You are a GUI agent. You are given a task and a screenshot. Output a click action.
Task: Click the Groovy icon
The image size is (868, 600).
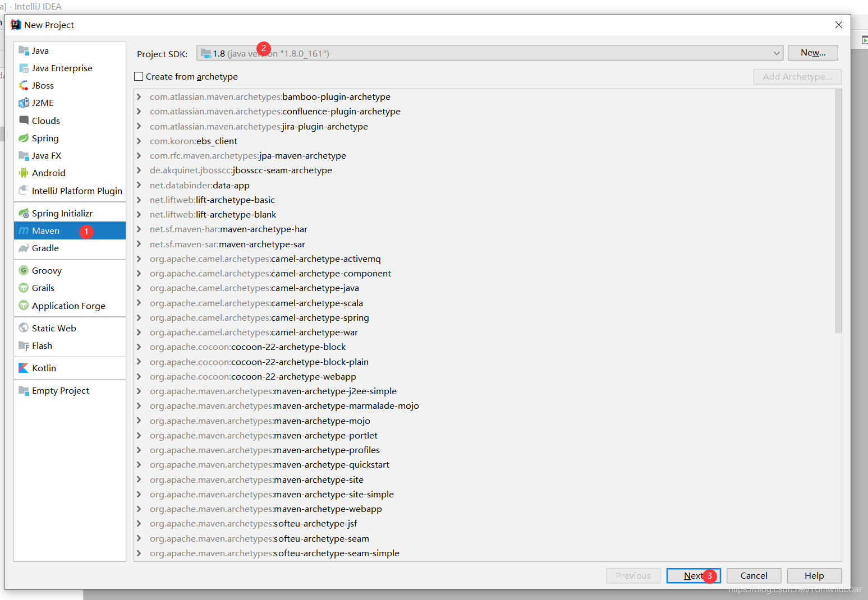coord(24,270)
